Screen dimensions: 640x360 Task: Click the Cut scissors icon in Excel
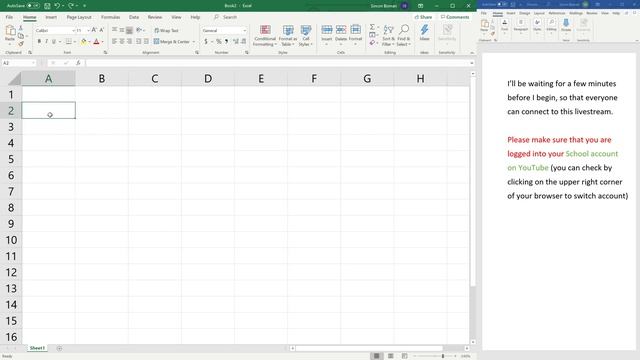click(21, 28)
